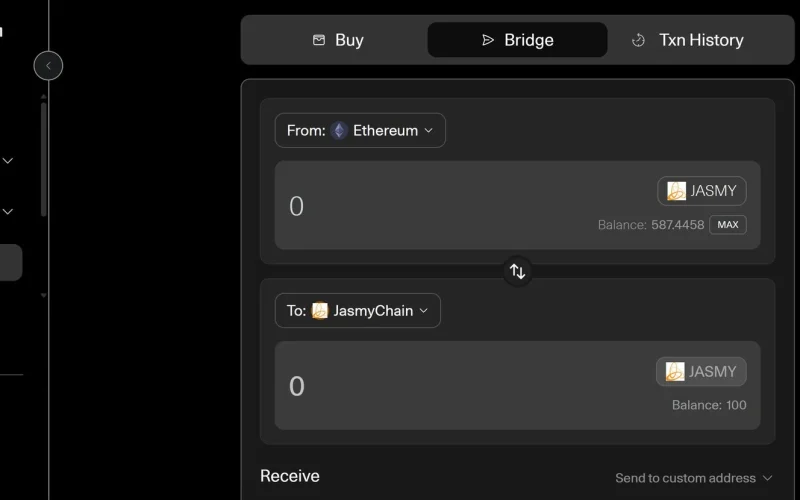Open the From: Ethereum network dropdown
Image resolution: width=800 pixels, height=500 pixels.
coord(360,131)
